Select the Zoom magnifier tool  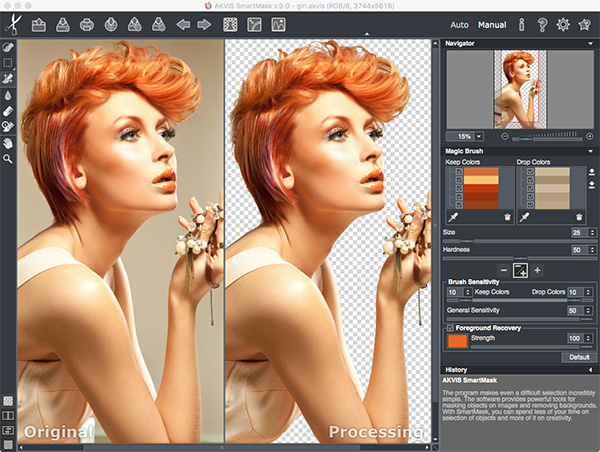pyautogui.click(x=8, y=157)
